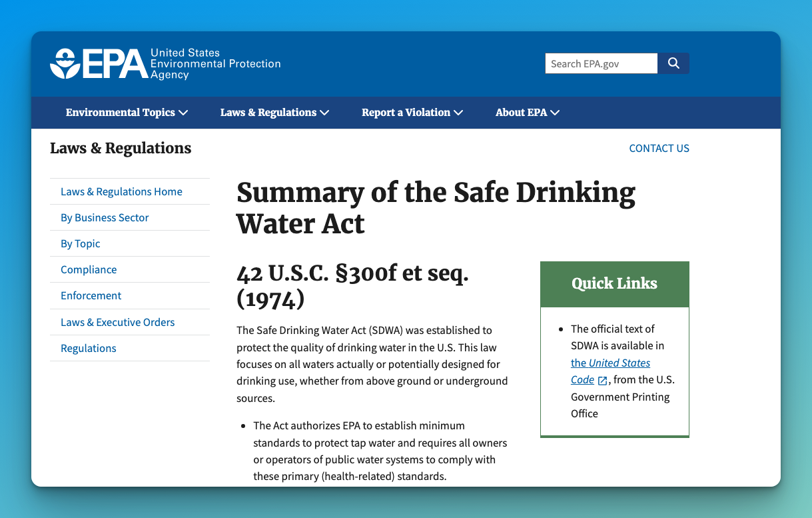Click the paragraph starting 'The Safe Drinking Water Act (SDWA)'
The image size is (812, 518).
pos(372,365)
